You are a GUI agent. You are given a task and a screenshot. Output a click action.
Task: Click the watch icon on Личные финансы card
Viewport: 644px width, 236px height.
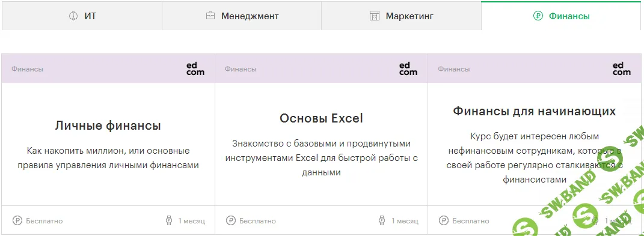[168, 221]
